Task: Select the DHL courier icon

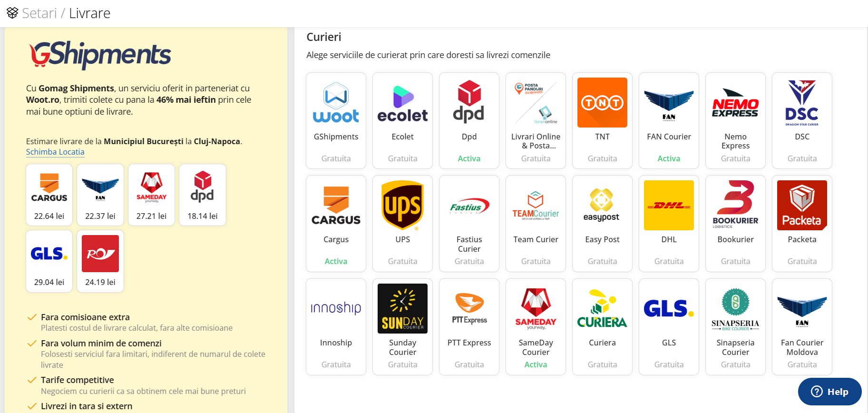Action: [669, 206]
